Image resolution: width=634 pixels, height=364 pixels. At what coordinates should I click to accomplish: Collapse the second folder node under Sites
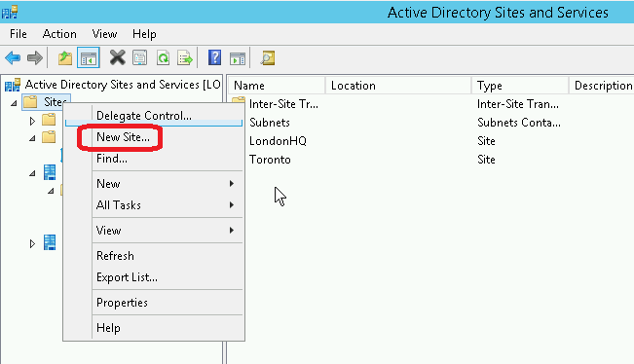click(x=32, y=138)
